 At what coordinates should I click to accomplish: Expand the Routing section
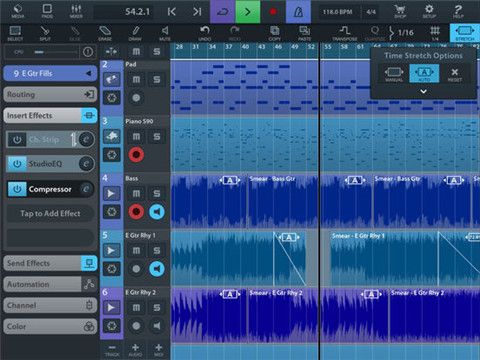coord(50,95)
